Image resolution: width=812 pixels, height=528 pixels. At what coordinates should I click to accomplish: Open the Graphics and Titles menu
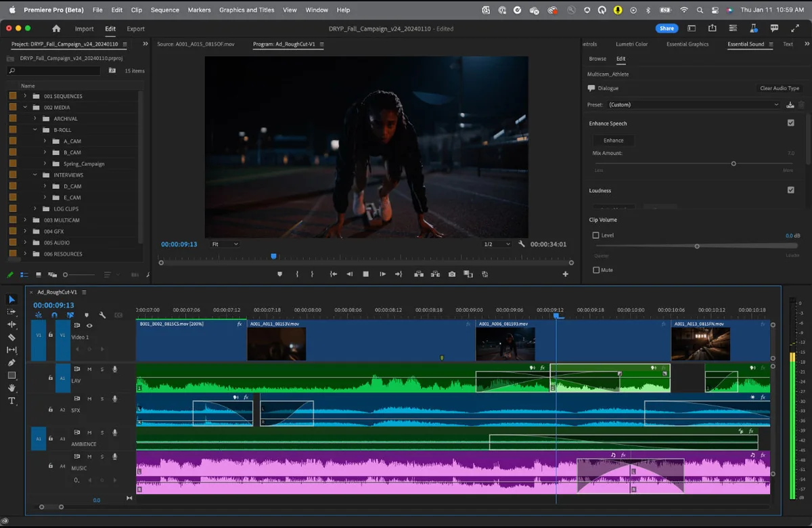tap(247, 10)
